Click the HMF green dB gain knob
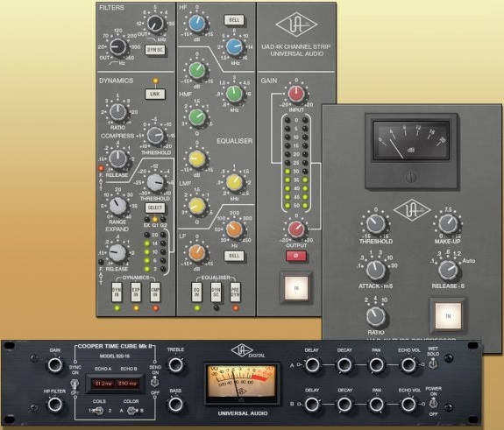 [x=196, y=70]
